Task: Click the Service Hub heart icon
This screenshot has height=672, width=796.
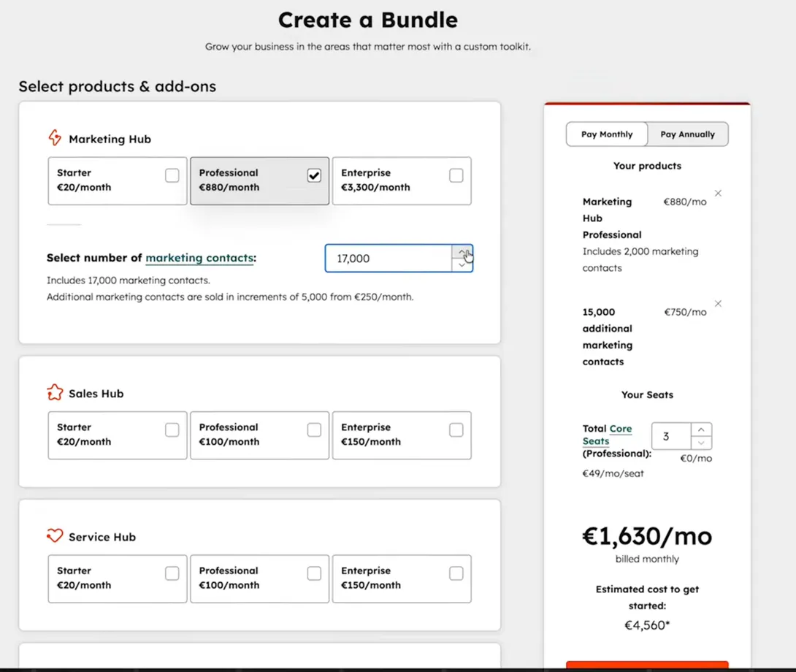Action: pos(55,535)
